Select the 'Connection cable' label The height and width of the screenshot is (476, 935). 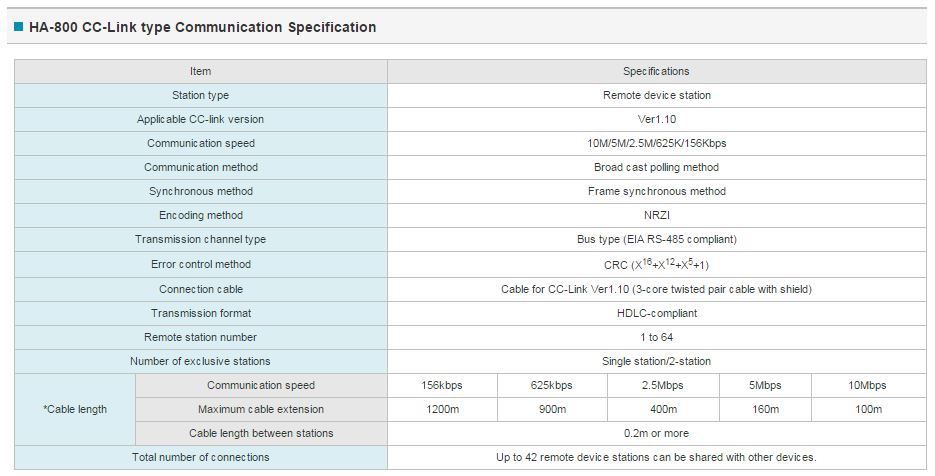(x=201, y=289)
